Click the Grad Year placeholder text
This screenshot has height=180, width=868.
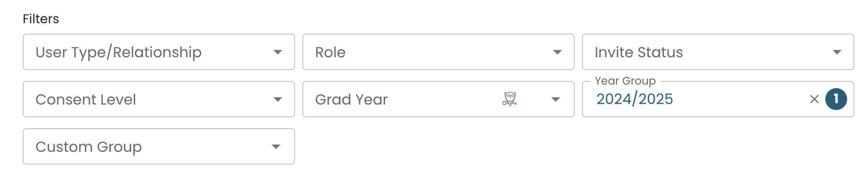[351, 100]
